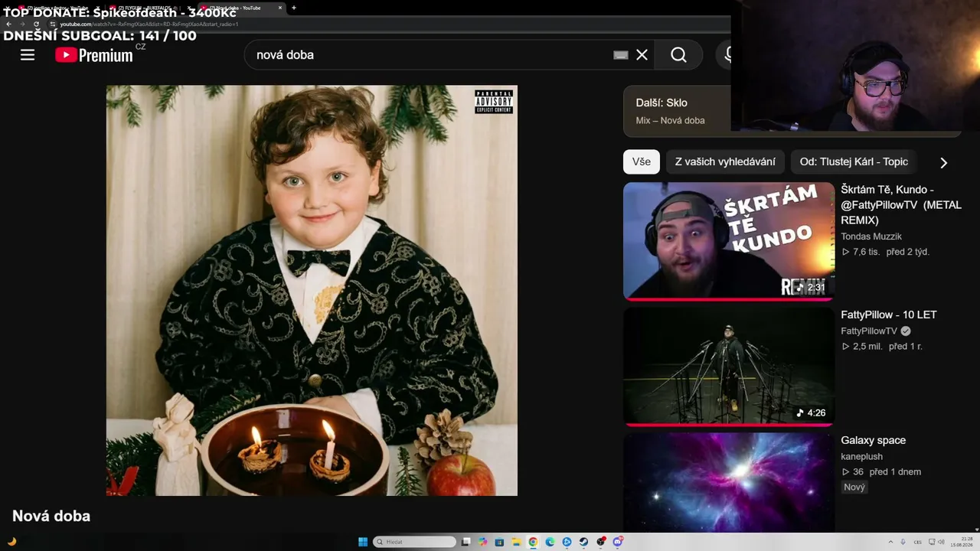Switch to Google Chrome on the taskbar

coord(533,542)
